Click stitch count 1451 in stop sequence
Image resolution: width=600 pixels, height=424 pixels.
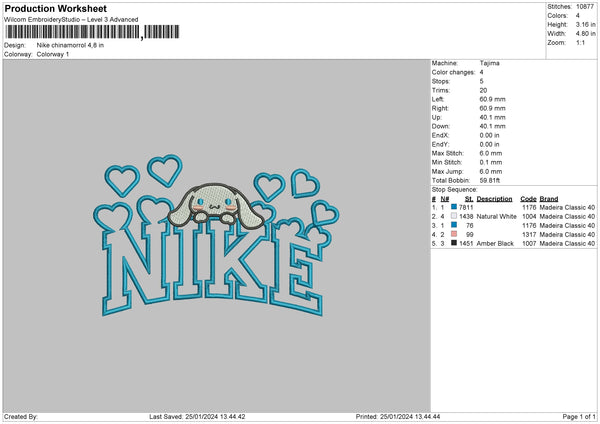466,243
